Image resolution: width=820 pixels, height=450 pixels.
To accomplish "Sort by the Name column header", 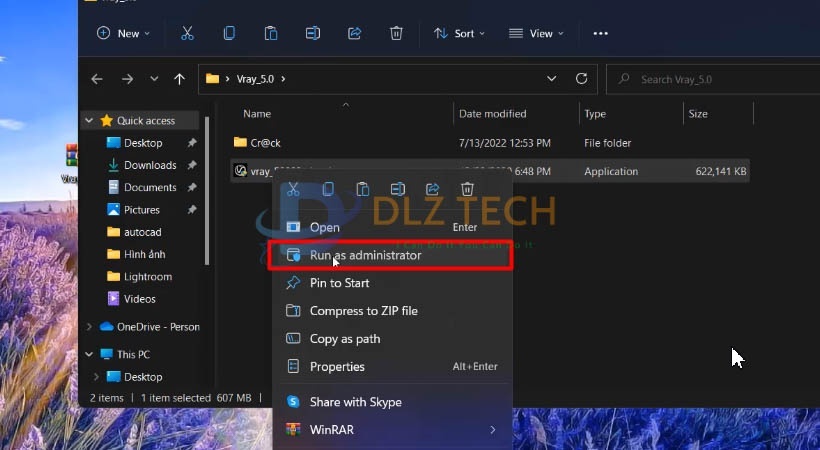I will point(257,114).
